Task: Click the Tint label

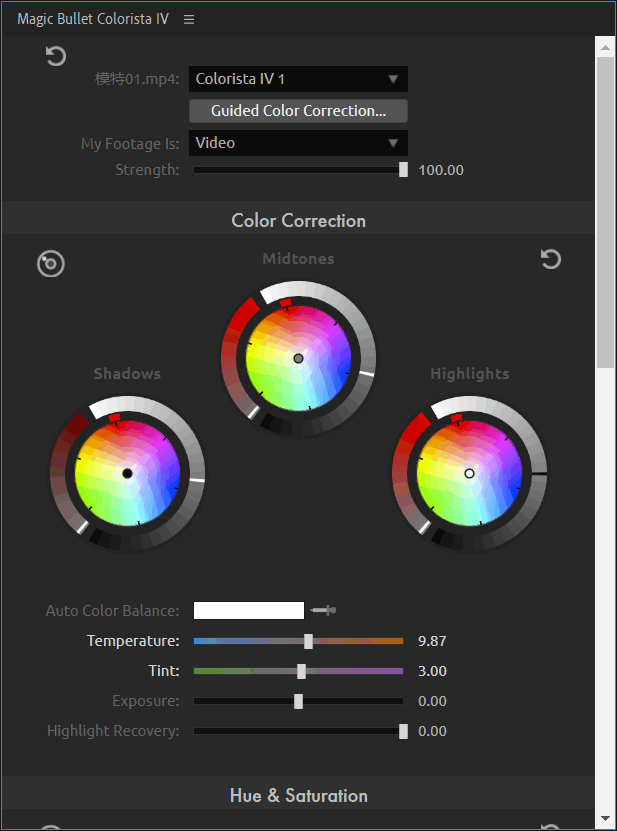Action: coord(164,671)
